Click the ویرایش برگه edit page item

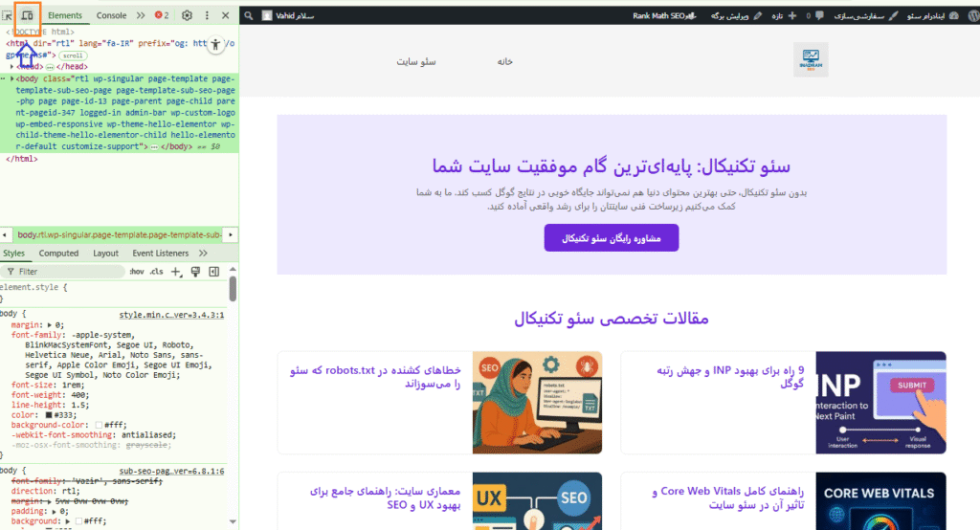(736, 15)
